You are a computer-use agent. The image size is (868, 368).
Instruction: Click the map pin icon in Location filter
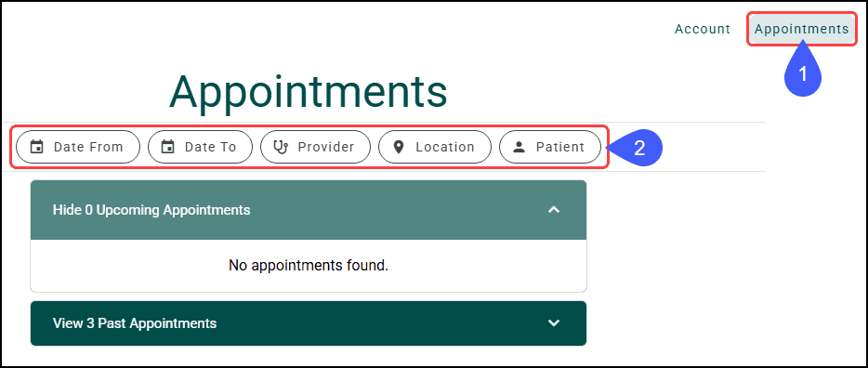[x=399, y=147]
